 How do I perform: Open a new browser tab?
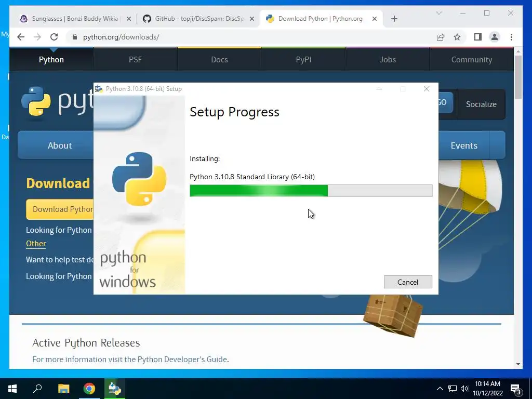coord(394,19)
